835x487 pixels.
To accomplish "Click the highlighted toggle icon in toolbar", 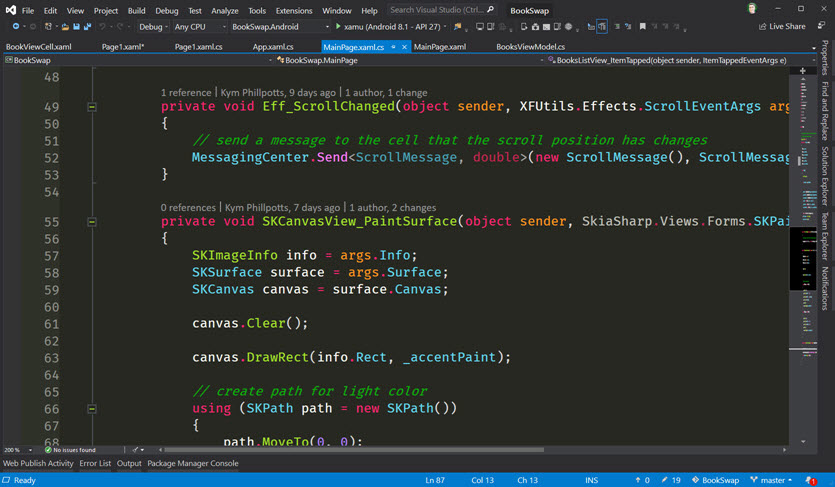I will 602,27.
